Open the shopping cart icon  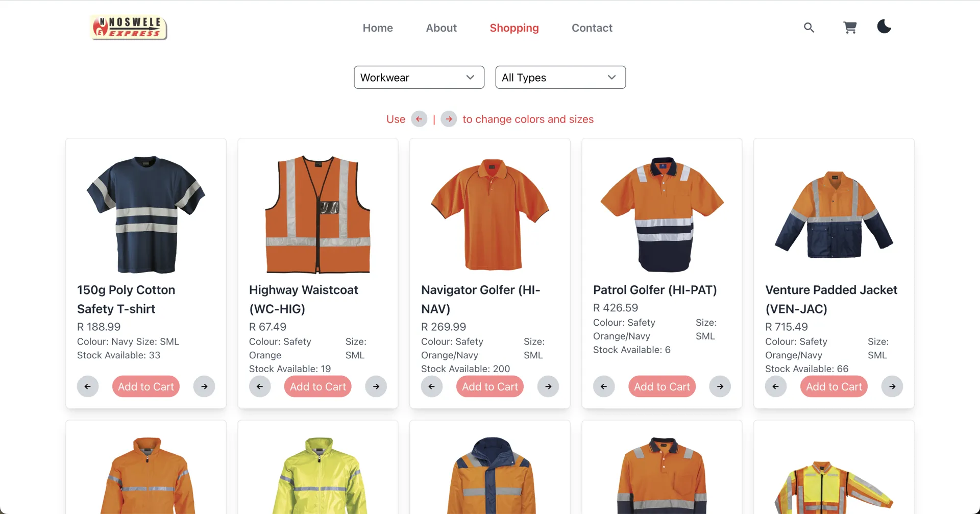click(850, 28)
